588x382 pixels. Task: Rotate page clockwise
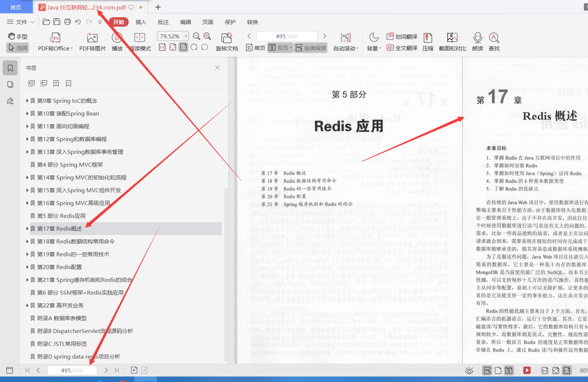194,47
